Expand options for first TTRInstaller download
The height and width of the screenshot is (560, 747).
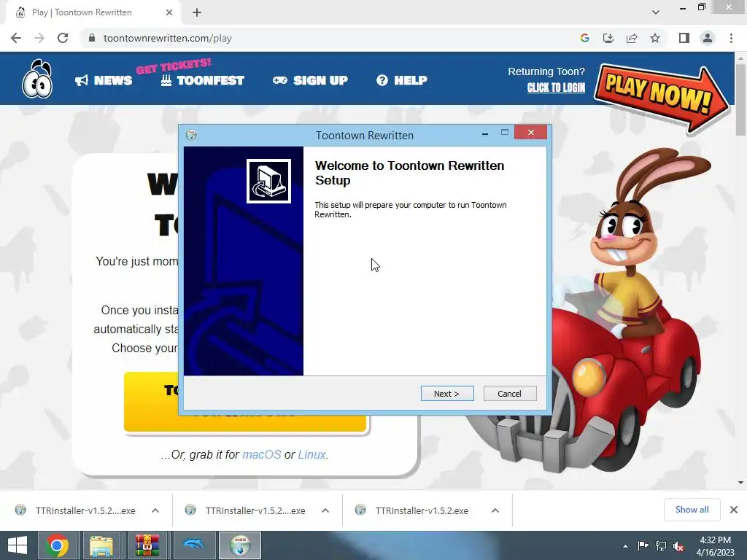click(x=155, y=510)
